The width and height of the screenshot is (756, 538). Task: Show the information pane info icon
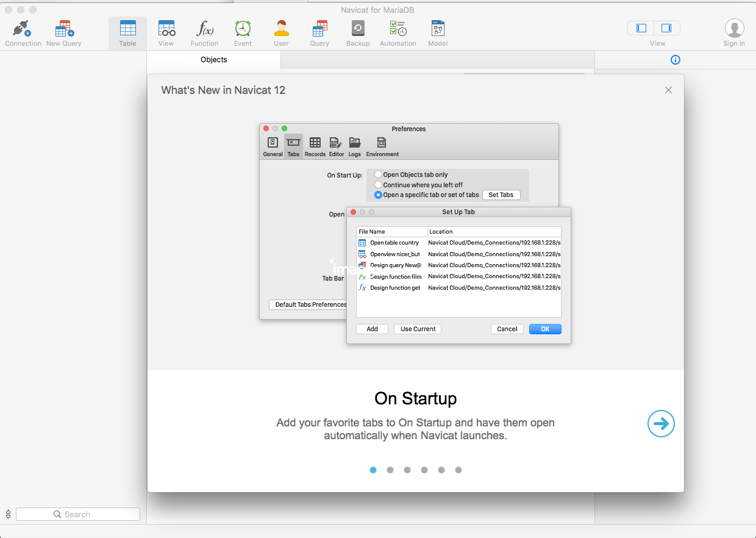(x=675, y=60)
